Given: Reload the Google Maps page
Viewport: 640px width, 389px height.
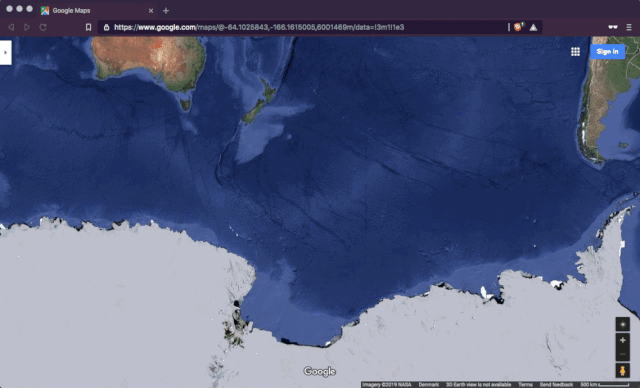Looking at the screenshot, I should point(43,27).
